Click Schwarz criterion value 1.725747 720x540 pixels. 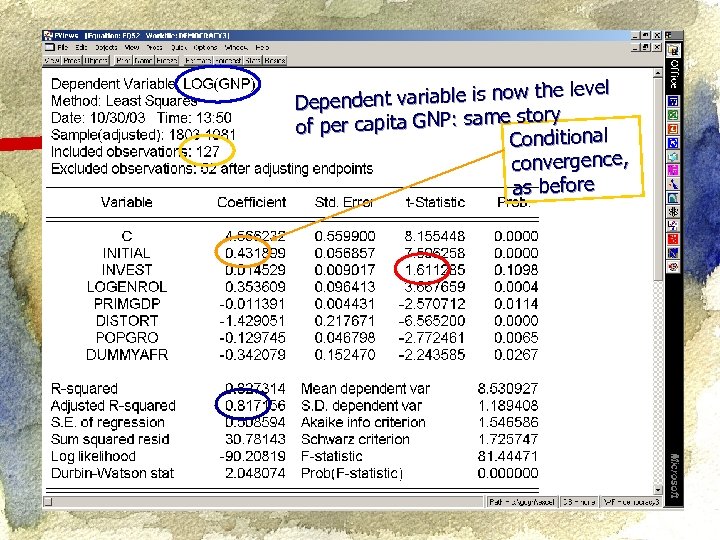pos(508,439)
